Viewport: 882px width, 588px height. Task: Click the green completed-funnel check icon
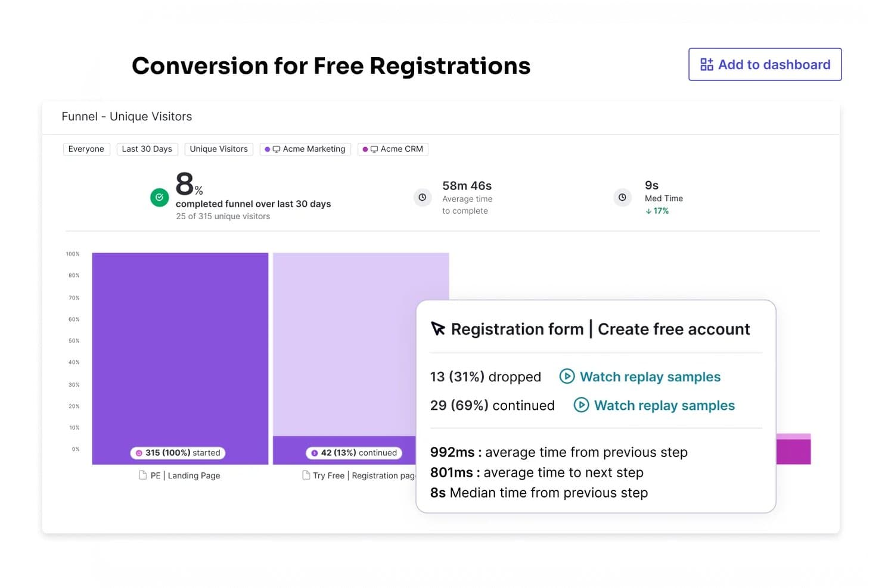tap(160, 197)
